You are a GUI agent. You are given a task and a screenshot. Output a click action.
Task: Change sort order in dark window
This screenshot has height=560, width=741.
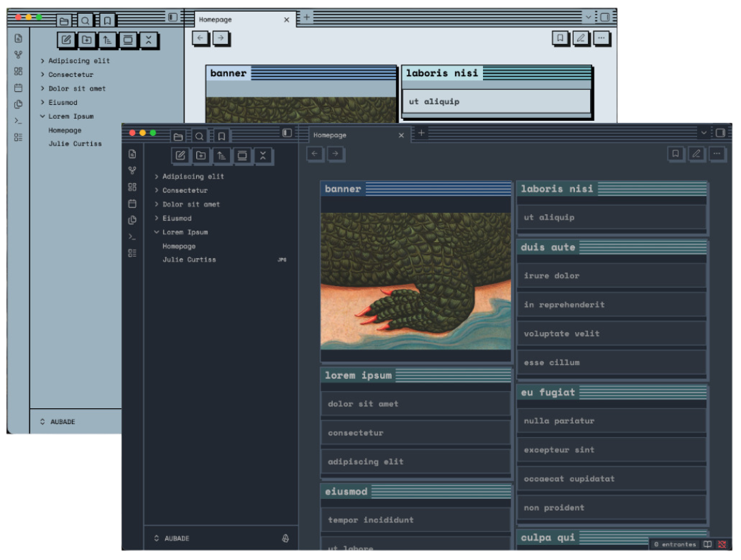pyautogui.click(x=222, y=155)
